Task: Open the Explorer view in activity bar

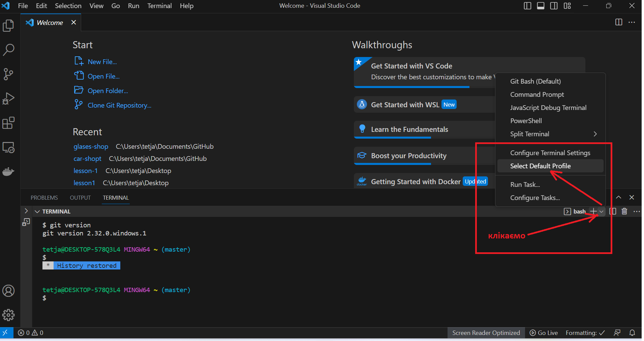Action: point(8,26)
